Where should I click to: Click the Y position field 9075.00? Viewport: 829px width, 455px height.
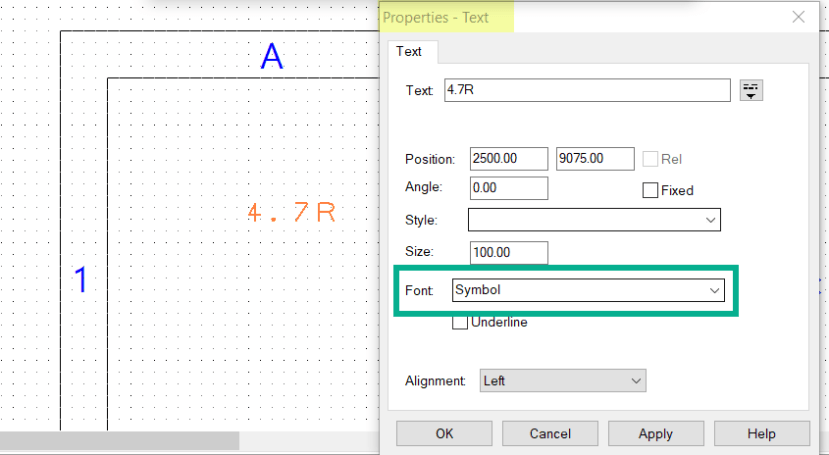pos(595,159)
